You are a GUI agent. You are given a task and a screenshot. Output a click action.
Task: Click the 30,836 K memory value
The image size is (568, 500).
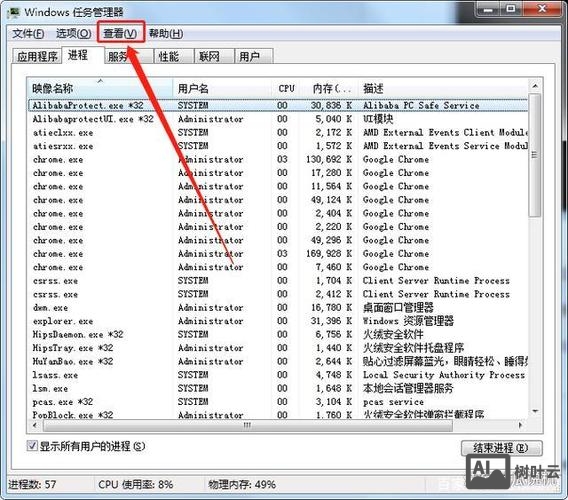point(331,105)
